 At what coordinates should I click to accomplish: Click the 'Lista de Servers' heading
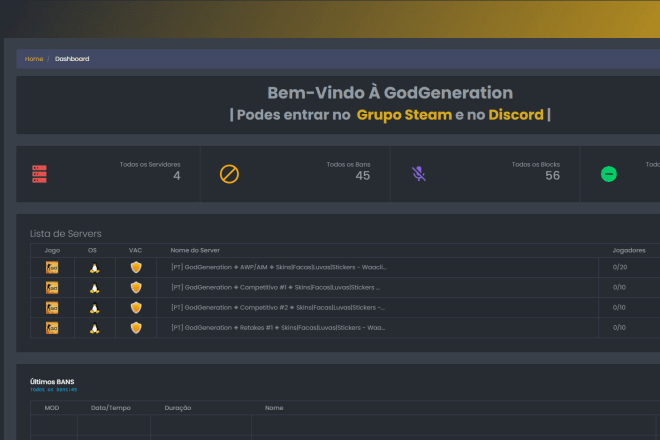pos(66,234)
